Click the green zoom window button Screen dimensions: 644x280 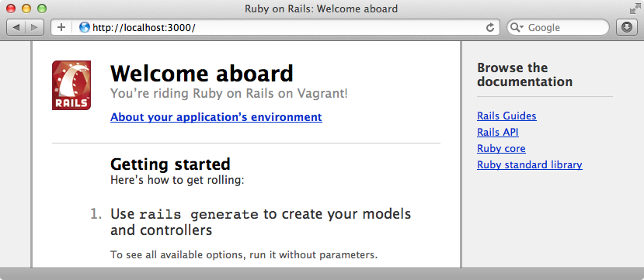[42, 9]
